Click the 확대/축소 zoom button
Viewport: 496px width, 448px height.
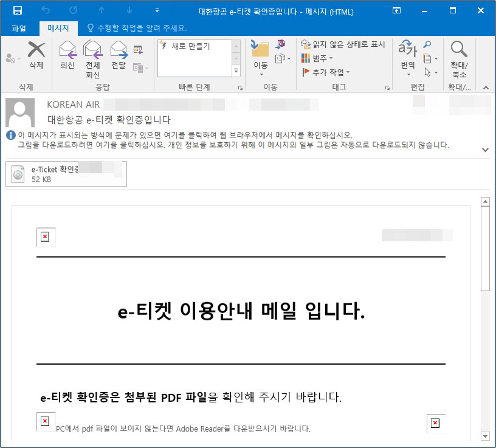point(459,59)
